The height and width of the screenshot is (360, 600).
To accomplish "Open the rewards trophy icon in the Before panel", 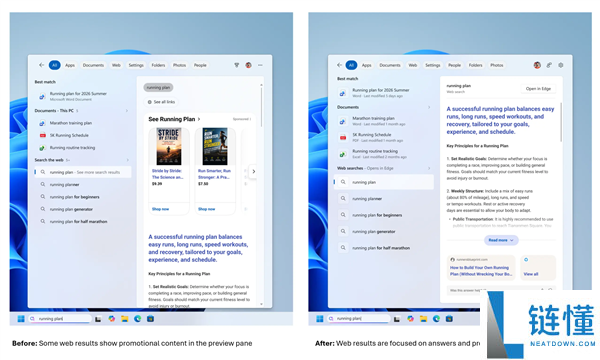I will tap(236, 65).
